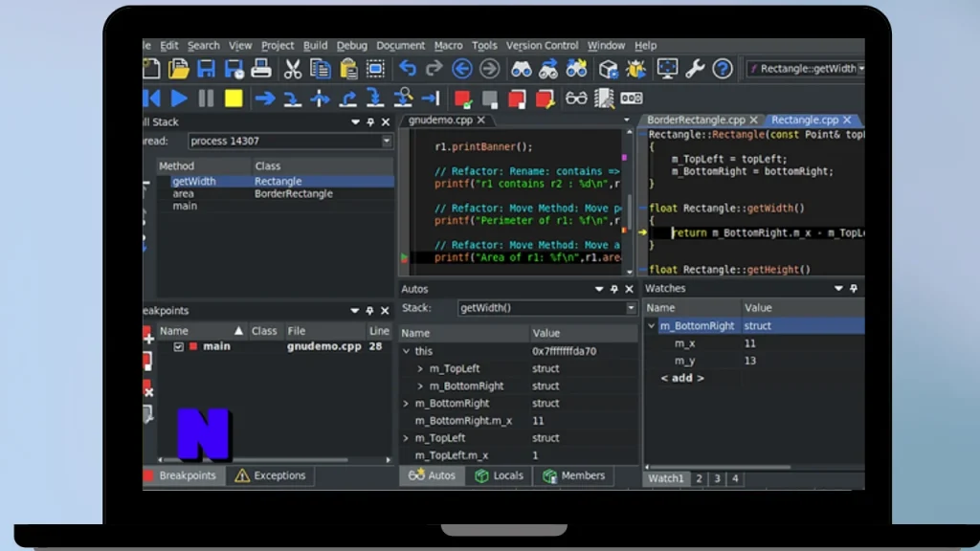The width and height of the screenshot is (980, 551).
Task: Click Find Next binoculars icon
Action: pos(548,69)
